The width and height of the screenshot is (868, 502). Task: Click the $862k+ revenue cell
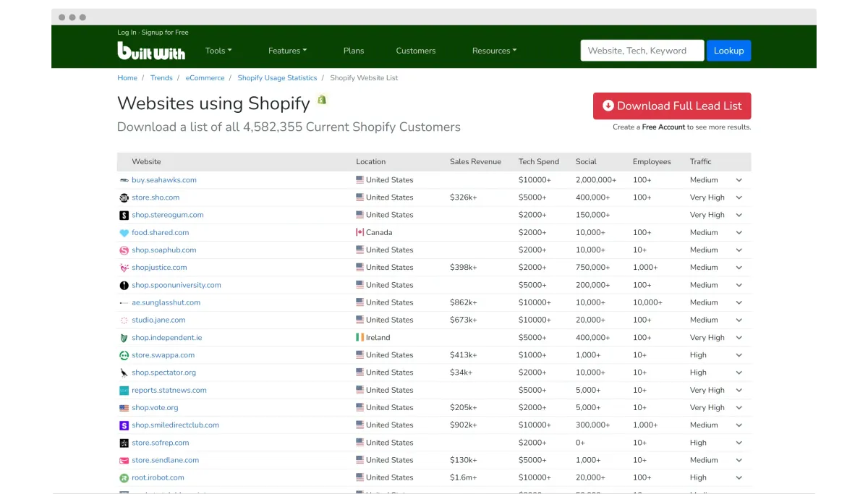tap(464, 302)
